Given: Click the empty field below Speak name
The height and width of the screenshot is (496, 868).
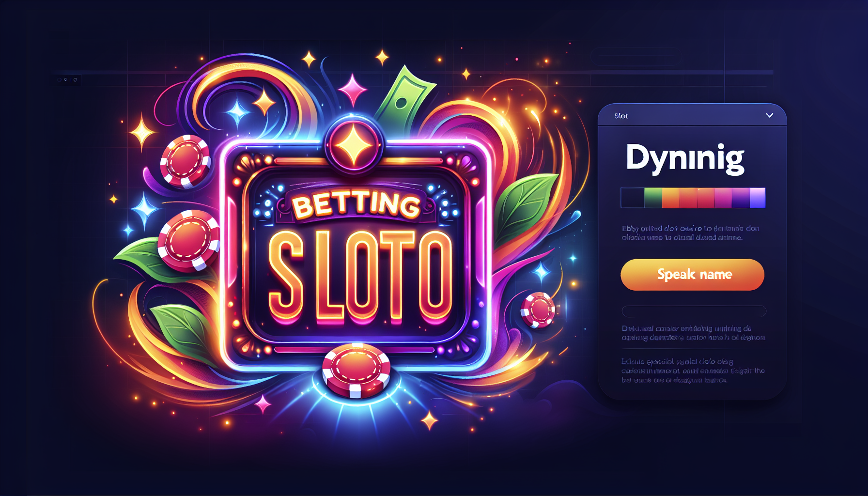Looking at the screenshot, I should pos(694,311).
